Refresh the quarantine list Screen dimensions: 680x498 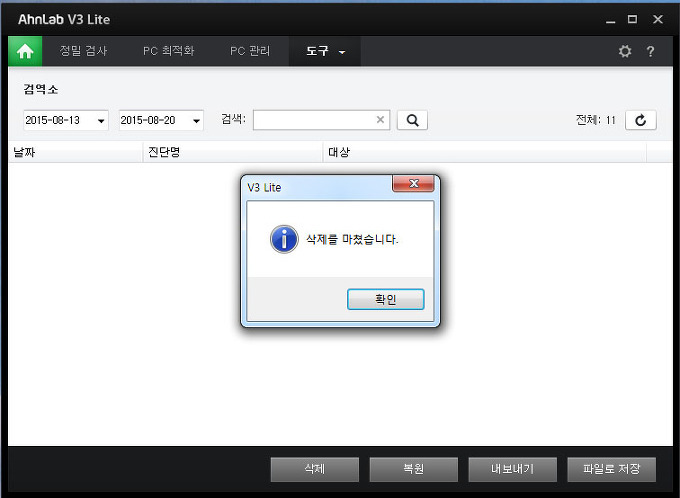[x=641, y=120]
